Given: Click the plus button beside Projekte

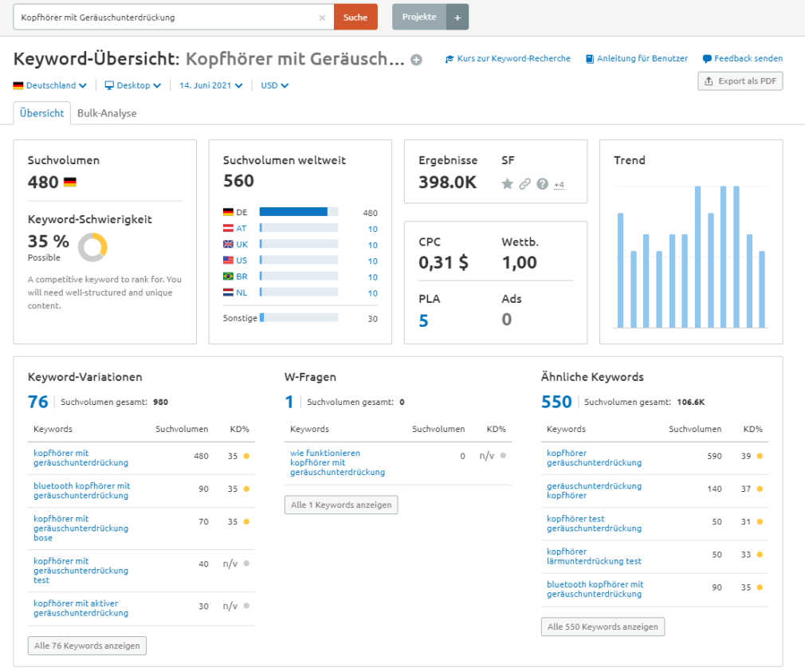Looking at the screenshot, I should (x=457, y=17).
